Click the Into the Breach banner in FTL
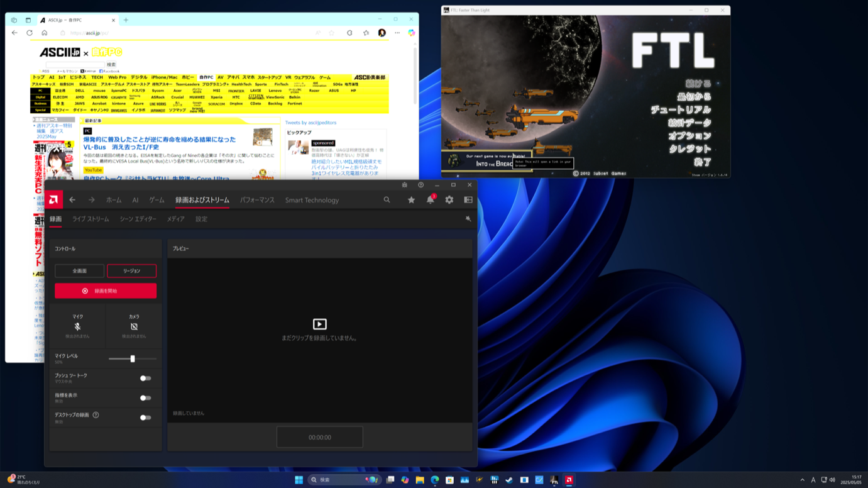Viewport: 868px width, 488px height. [x=486, y=160]
